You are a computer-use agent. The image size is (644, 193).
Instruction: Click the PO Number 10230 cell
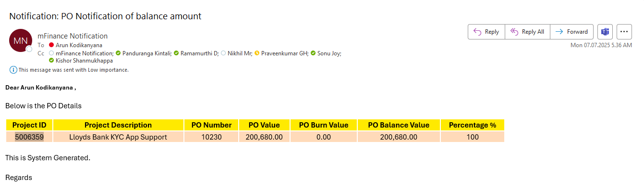[211, 137]
